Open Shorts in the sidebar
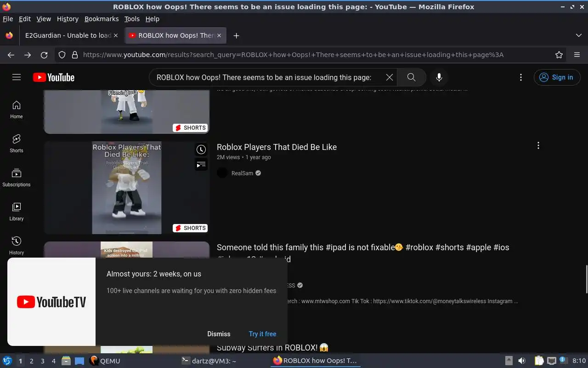The height and width of the screenshot is (368, 588). [17, 144]
